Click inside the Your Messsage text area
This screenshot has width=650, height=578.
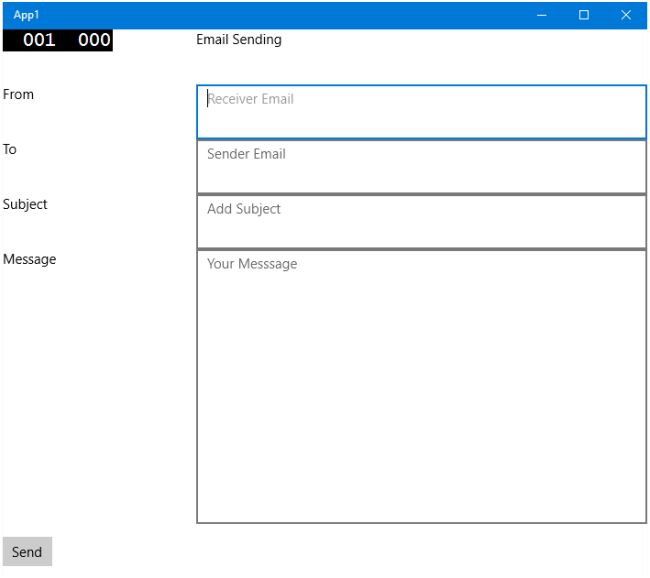(x=421, y=386)
